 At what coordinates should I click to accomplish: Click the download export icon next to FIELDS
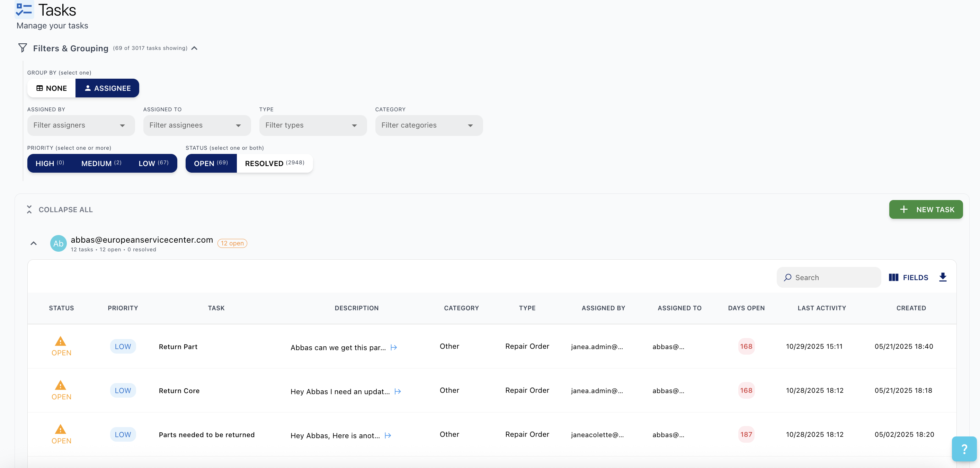pyautogui.click(x=943, y=277)
